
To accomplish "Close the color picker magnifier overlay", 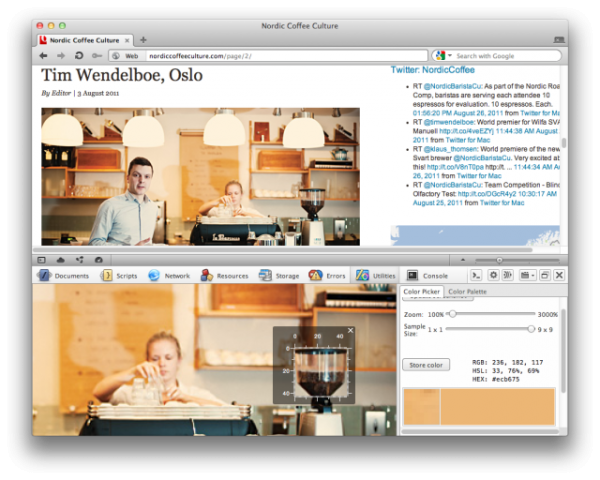I will (350, 330).
